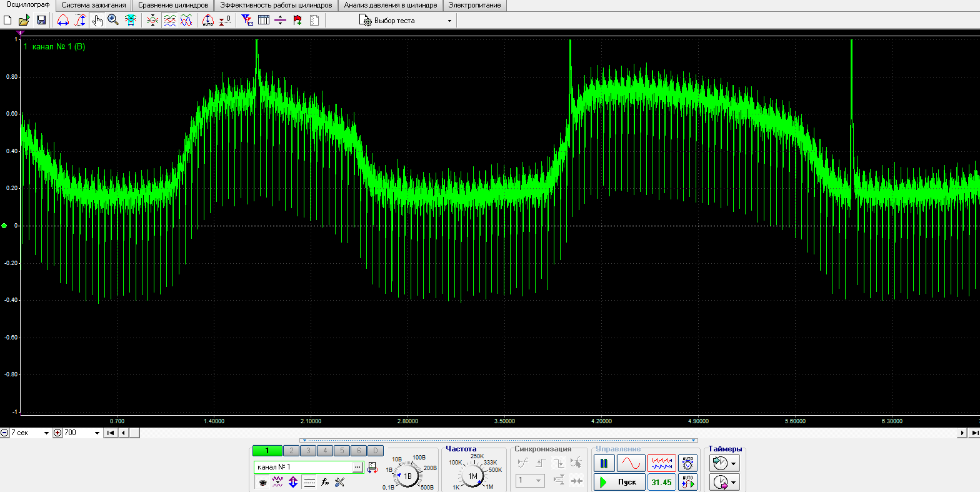Switch to the Сравнение цилиндров tab
Screen dimensions: 980x492
pos(173,5)
